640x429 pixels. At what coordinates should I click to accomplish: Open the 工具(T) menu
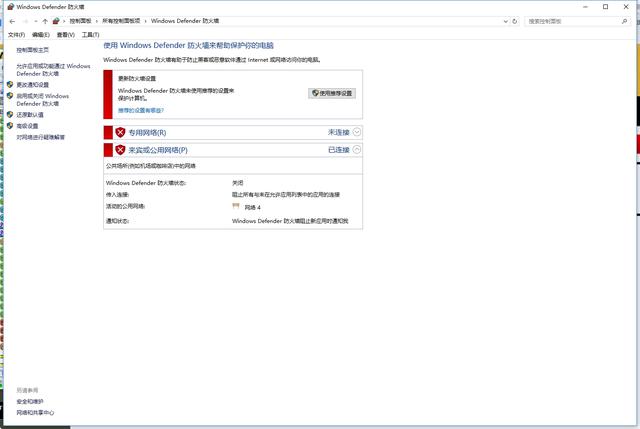91,35
